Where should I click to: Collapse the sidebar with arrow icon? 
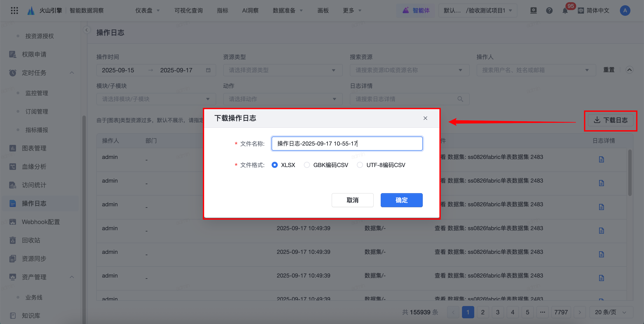point(87,30)
